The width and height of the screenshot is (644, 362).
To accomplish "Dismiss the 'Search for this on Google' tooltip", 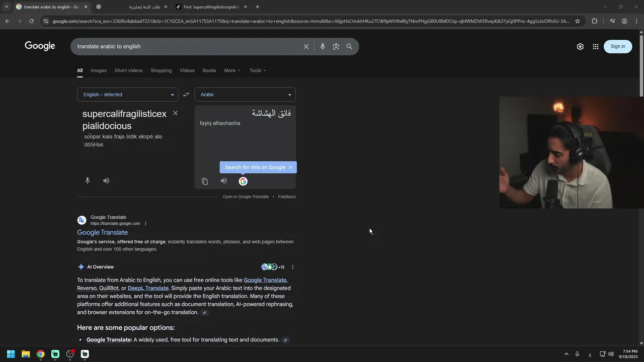I will click(x=290, y=167).
